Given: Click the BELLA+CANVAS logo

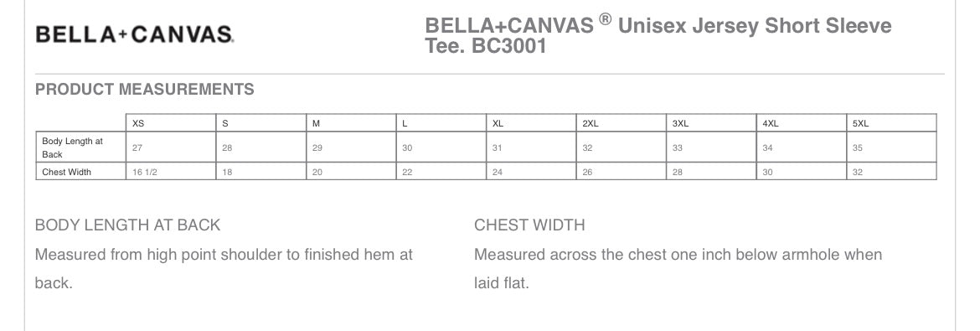Looking at the screenshot, I should pyautogui.click(x=135, y=34).
